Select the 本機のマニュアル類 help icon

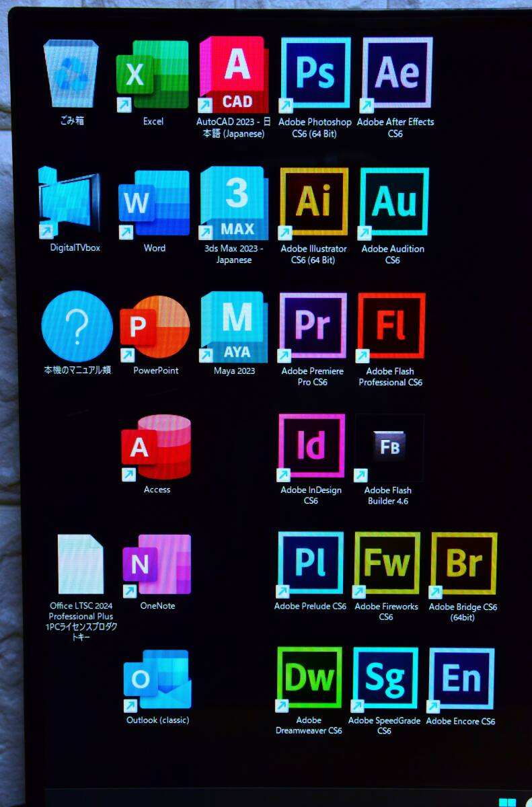(x=77, y=327)
